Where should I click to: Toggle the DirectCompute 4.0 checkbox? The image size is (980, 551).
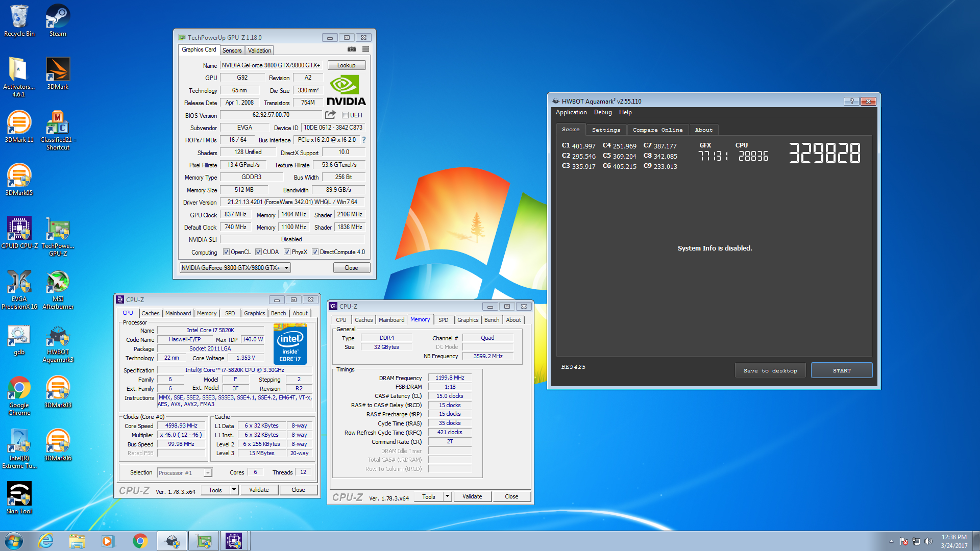pyautogui.click(x=315, y=252)
